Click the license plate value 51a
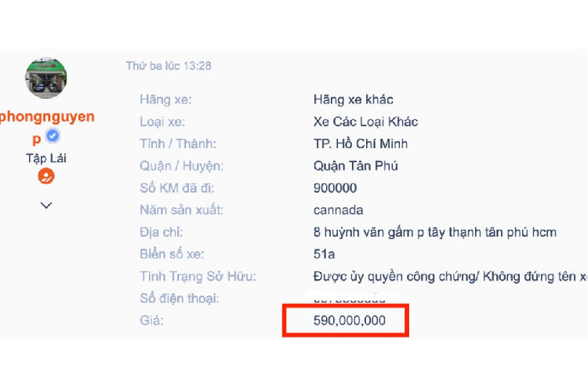This screenshot has height=392, width=588. (x=322, y=254)
